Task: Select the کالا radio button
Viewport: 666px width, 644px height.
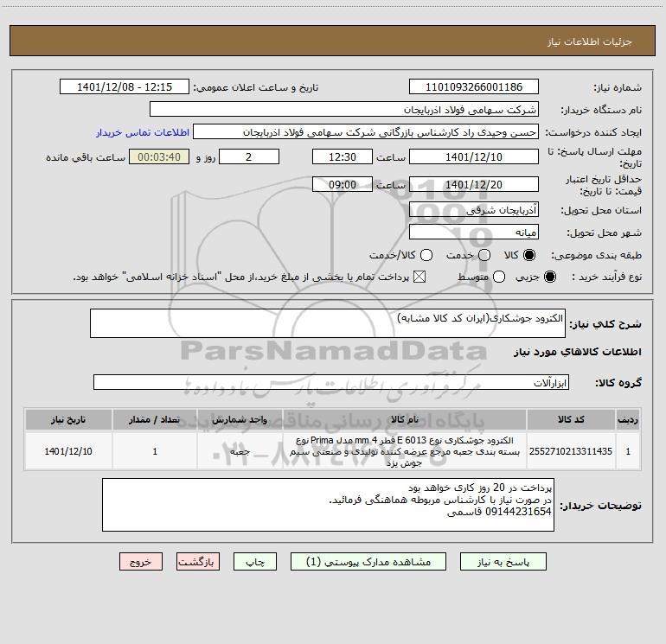Action: (529, 255)
